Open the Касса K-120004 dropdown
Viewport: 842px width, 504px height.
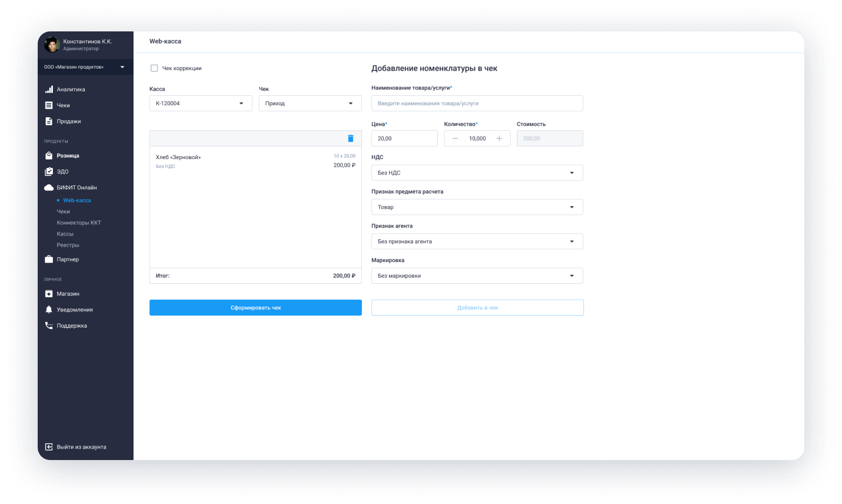201,103
